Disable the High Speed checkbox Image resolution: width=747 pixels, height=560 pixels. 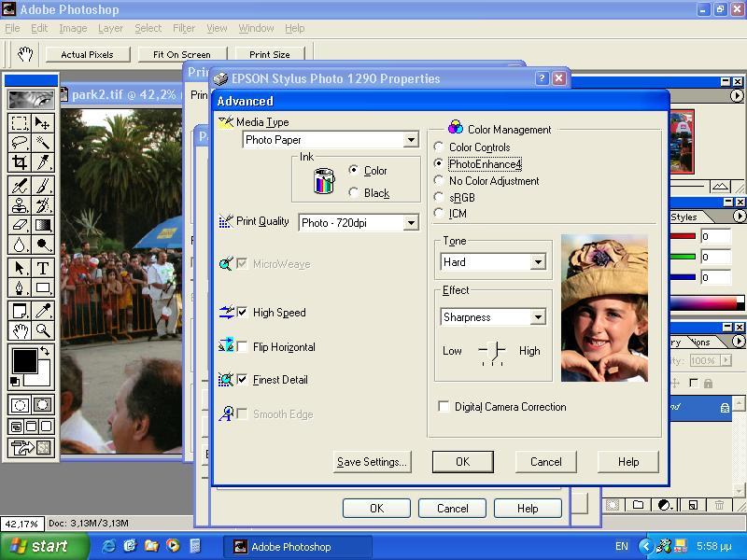[x=243, y=313]
